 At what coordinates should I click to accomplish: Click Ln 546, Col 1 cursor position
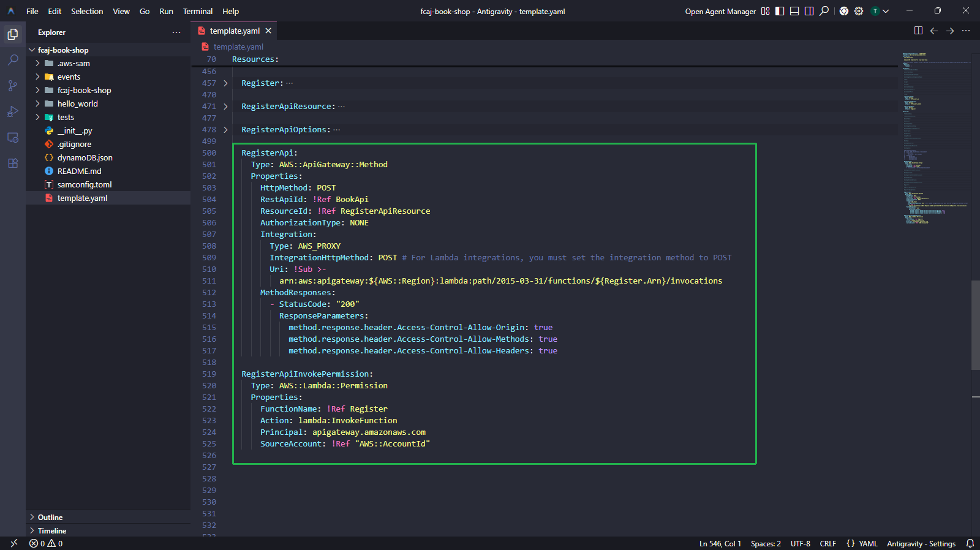click(720, 543)
